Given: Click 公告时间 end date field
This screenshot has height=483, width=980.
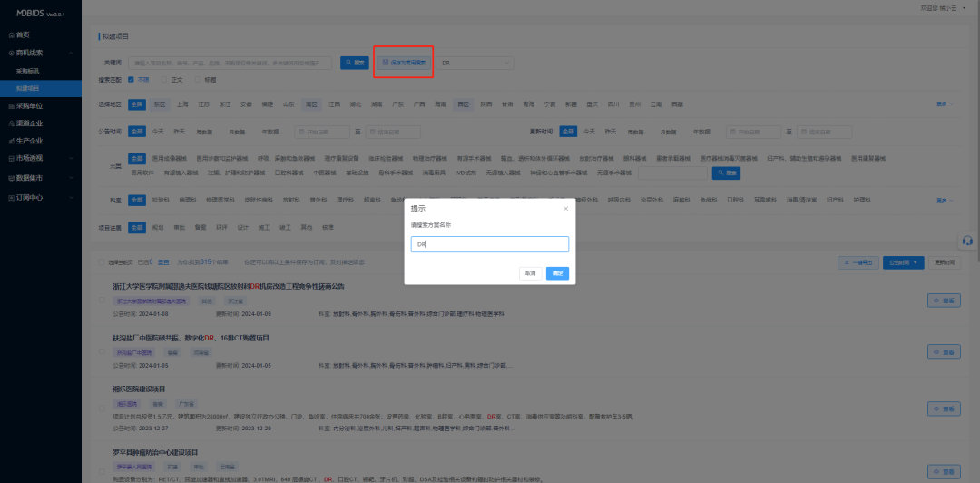Looking at the screenshot, I should [393, 132].
